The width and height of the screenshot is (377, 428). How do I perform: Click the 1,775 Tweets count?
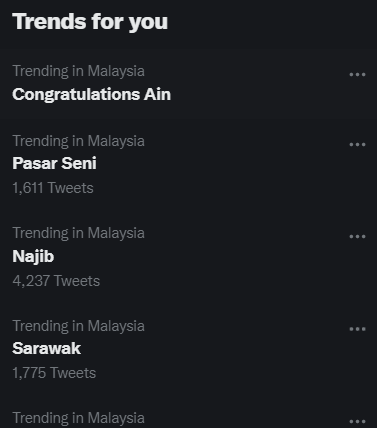tap(54, 373)
